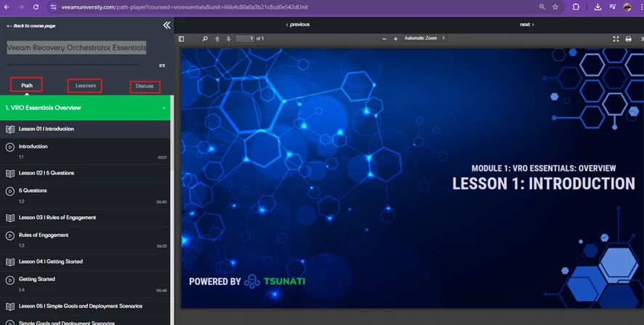Screen dimensions: 644x325
Task: Open Lesson 03 | Rules of Engagement reading
Action: point(85,217)
